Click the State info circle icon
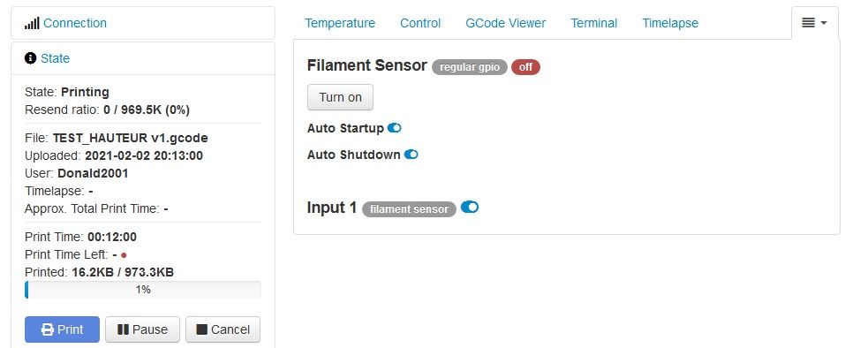The width and height of the screenshot is (868, 348). point(30,58)
